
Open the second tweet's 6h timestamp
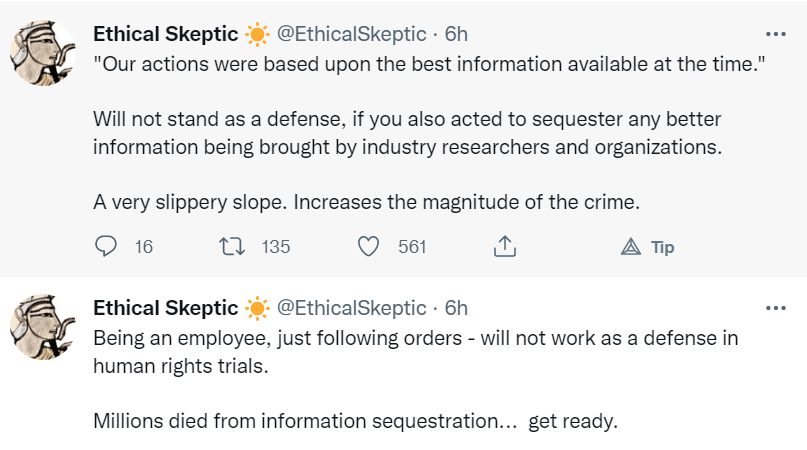(456, 308)
